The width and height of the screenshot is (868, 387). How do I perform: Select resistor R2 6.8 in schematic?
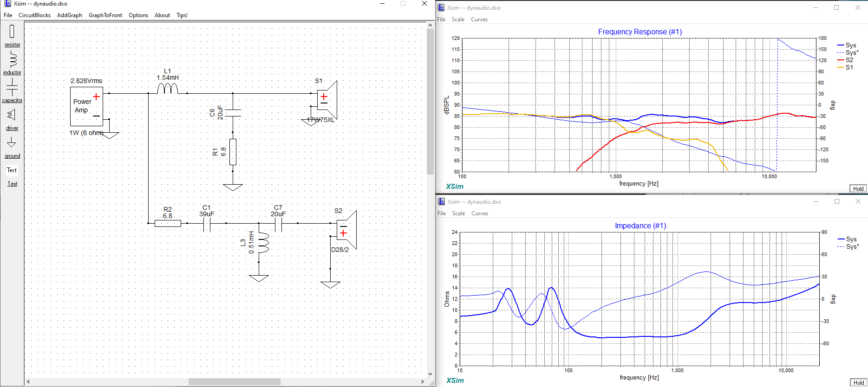click(x=168, y=223)
